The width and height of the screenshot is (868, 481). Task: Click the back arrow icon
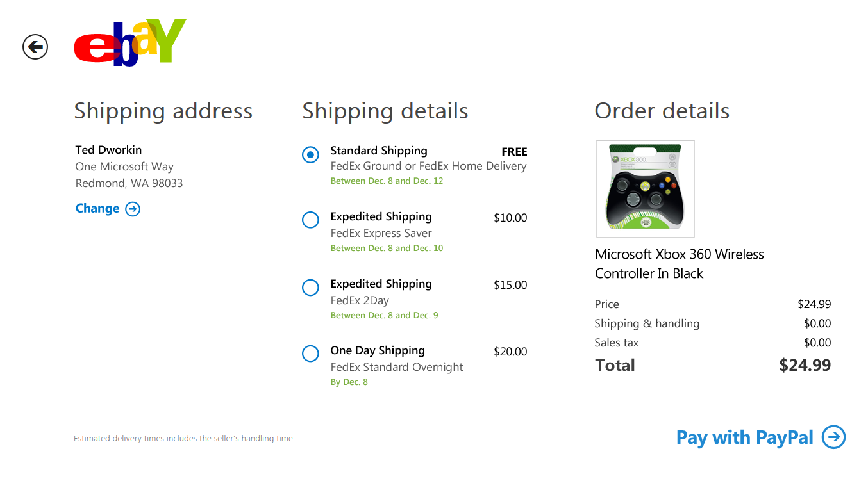(35, 47)
